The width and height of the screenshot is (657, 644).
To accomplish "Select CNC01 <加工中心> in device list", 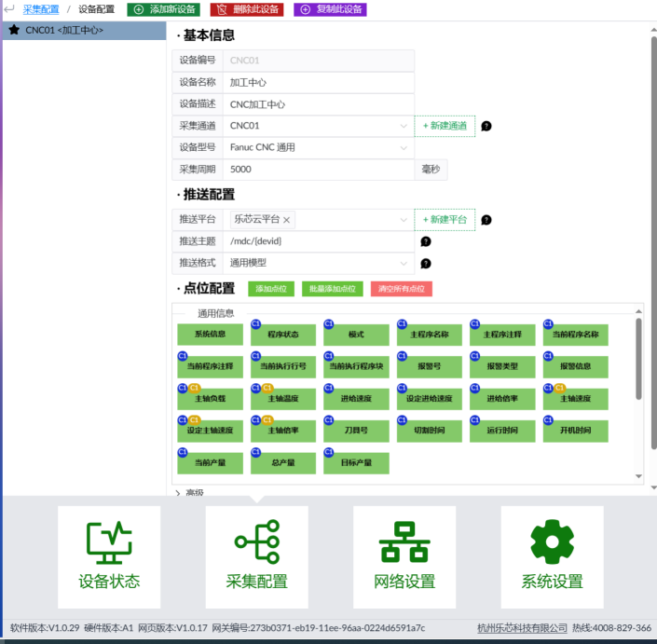I will 63,30.
